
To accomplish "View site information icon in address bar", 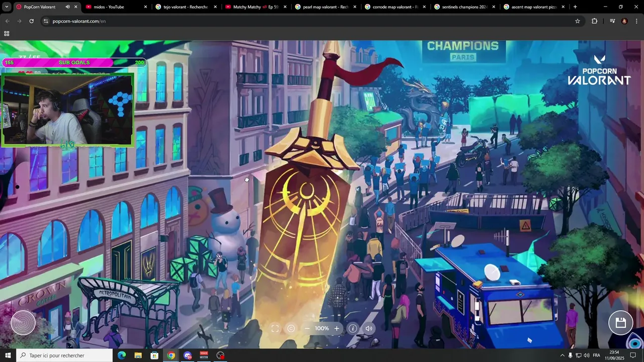I will point(46,21).
